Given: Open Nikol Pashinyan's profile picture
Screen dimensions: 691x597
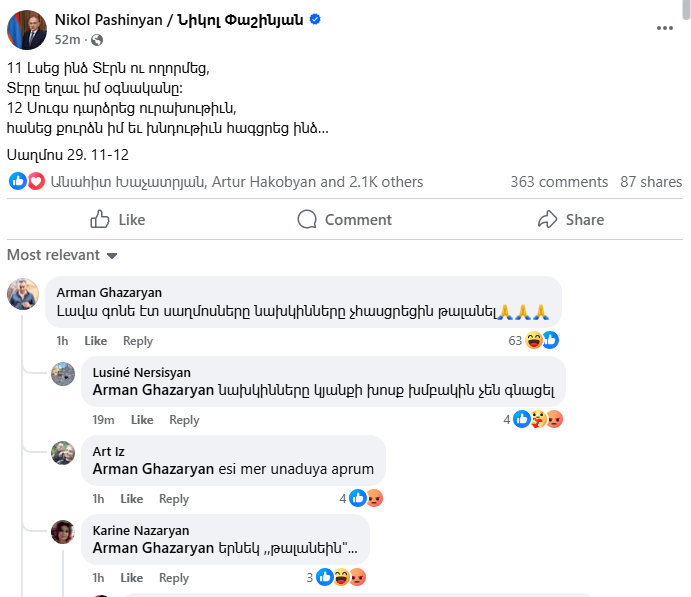Looking at the screenshot, I should [x=27, y=30].
